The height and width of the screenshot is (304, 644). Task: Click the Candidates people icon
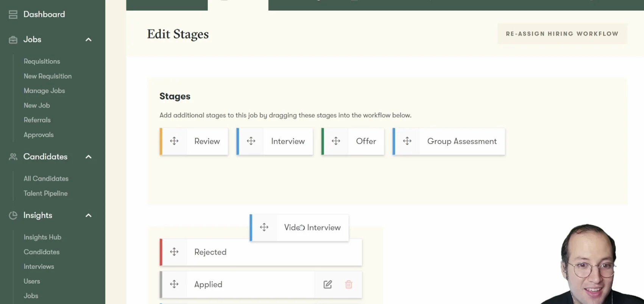tap(13, 157)
